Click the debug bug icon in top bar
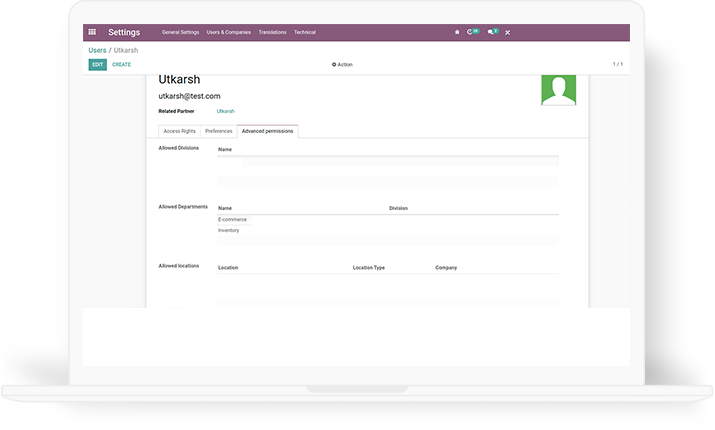This screenshot has height=430, width=715. tap(457, 32)
